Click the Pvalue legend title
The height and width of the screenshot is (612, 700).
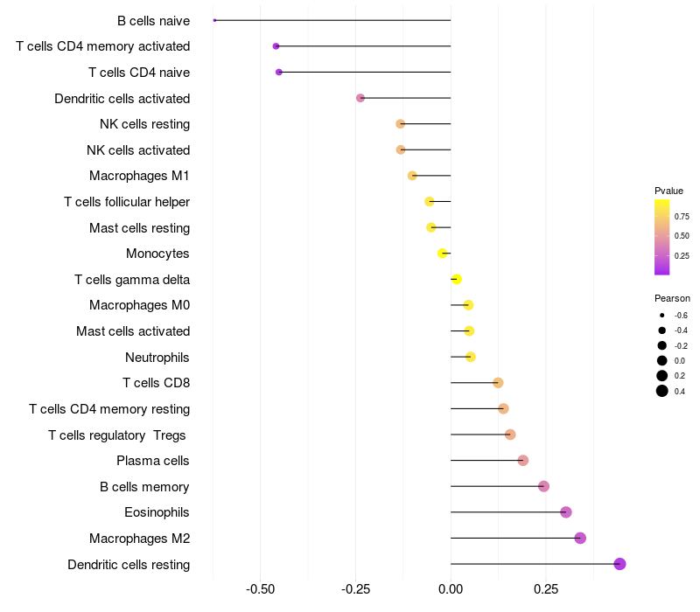pos(668,191)
